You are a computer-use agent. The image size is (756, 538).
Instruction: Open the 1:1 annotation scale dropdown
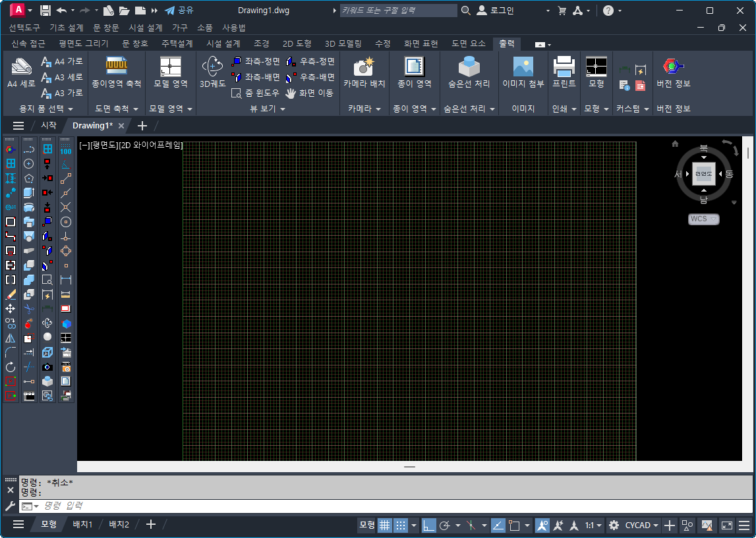(593, 525)
